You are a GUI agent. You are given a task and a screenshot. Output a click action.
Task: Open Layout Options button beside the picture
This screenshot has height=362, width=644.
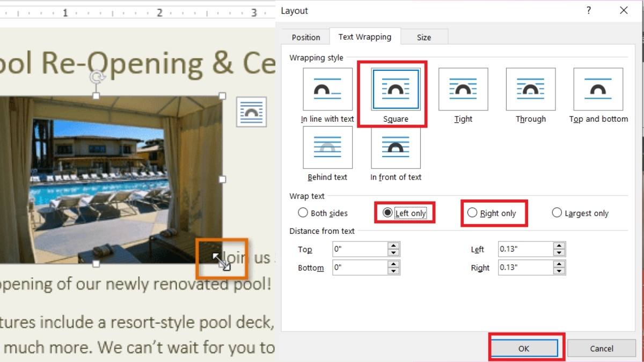pyautogui.click(x=251, y=112)
